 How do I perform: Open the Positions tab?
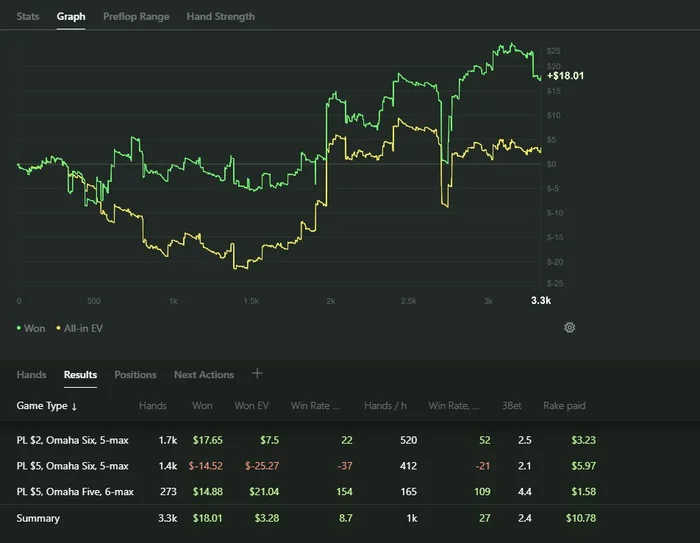pos(135,375)
